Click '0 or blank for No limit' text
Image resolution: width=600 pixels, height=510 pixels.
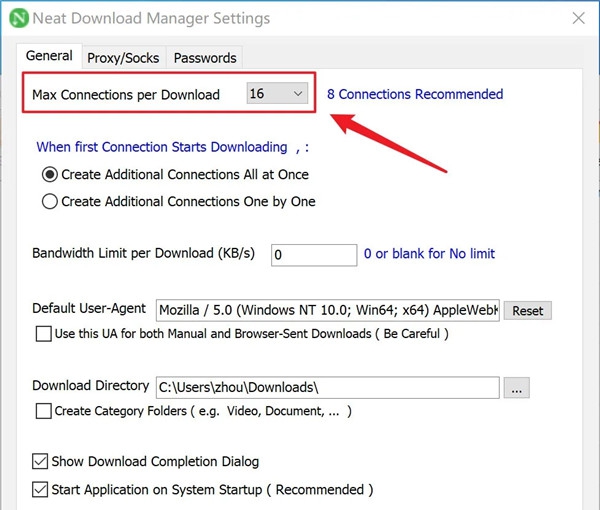coord(429,254)
